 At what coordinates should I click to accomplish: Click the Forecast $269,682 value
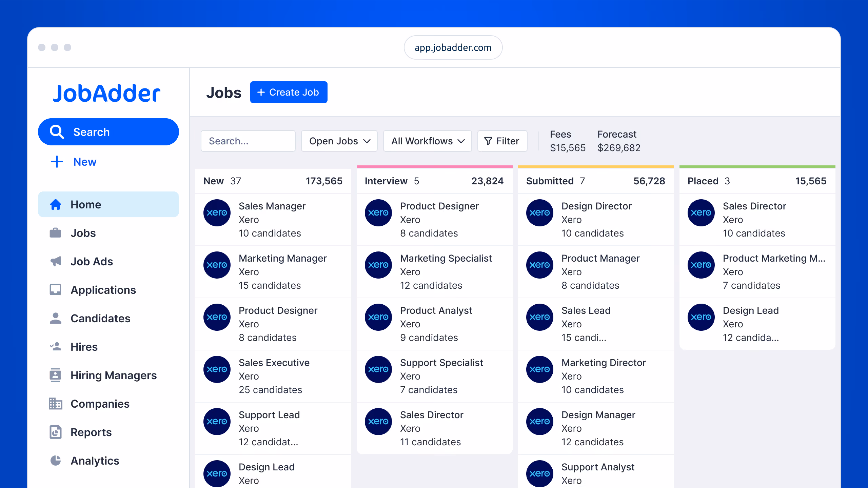619,148
